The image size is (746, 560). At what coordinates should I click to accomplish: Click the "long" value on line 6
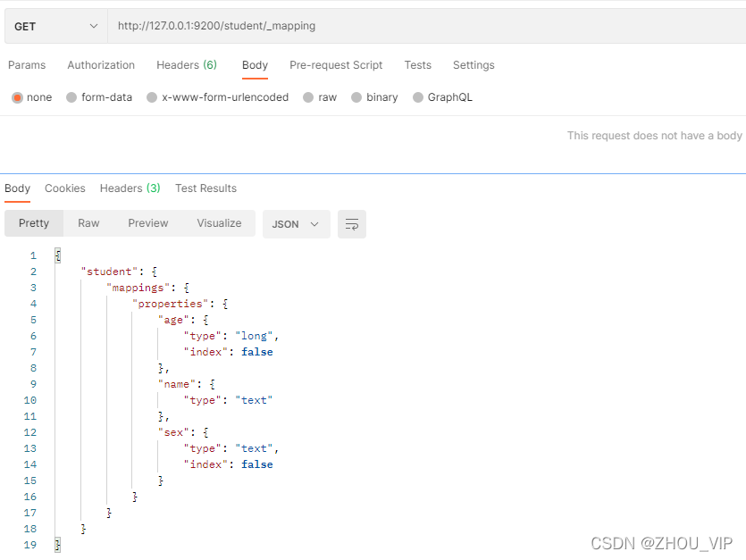pos(254,336)
